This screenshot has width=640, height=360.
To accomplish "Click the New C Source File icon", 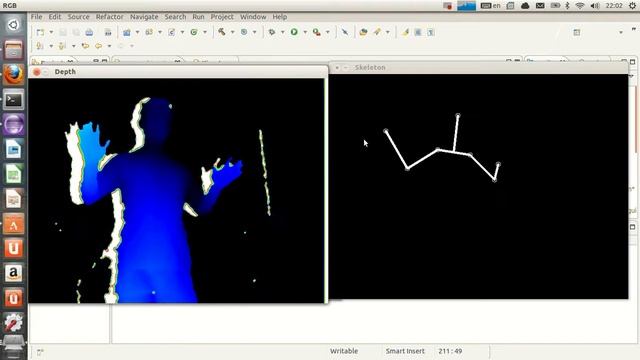I will [x=172, y=32].
